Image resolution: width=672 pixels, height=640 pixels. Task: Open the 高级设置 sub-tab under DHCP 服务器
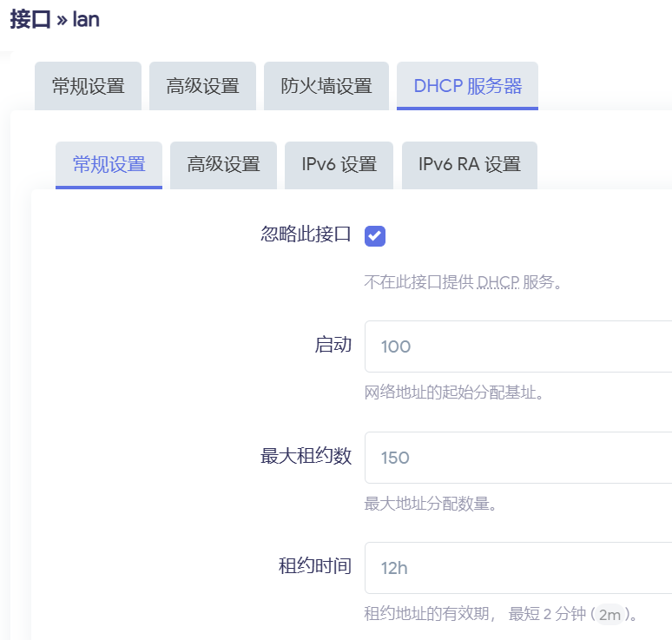[x=223, y=165]
